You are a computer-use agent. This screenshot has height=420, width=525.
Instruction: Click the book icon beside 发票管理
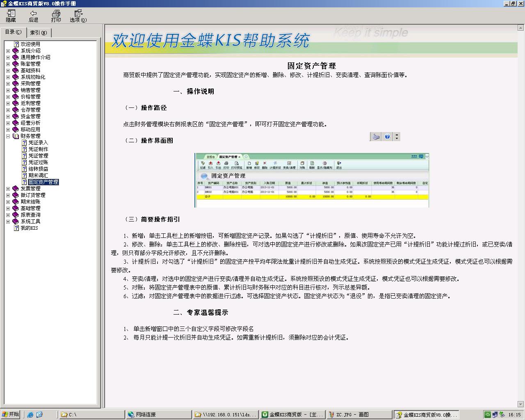pyautogui.click(x=16, y=189)
